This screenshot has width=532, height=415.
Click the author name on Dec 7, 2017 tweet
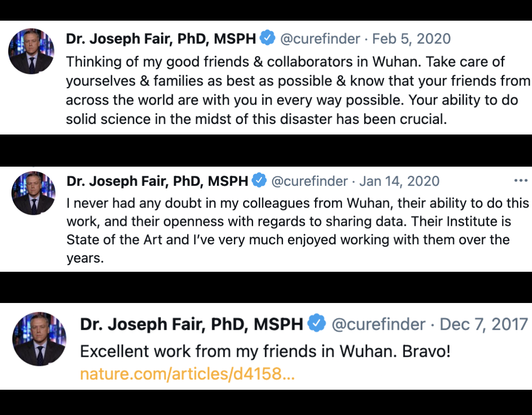pyautogui.click(x=192, y=325)
